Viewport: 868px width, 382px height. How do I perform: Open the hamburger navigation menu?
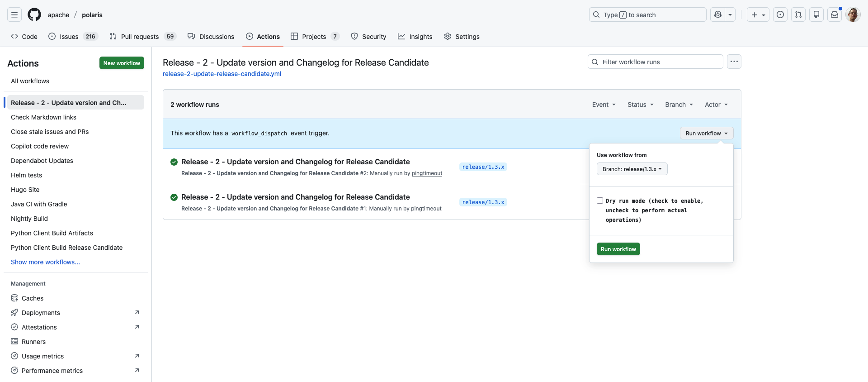pos(14,14)
